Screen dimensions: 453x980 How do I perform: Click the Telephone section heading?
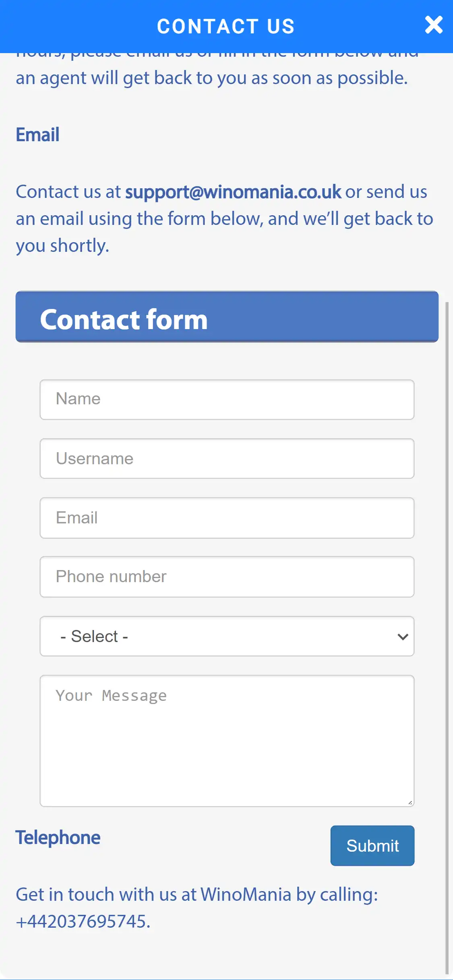pyautogui.click(x=58, y=838)
